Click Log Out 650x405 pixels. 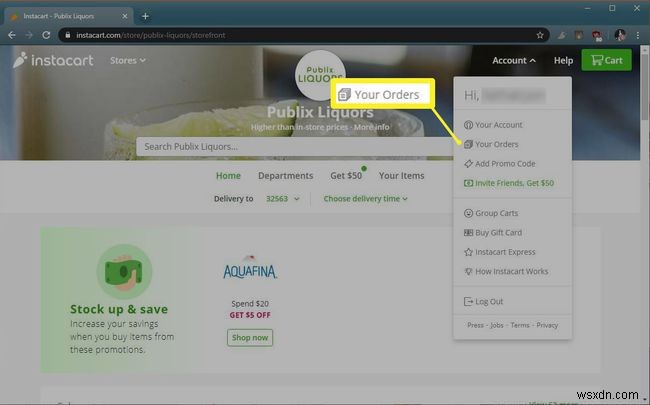click(483, 301)
